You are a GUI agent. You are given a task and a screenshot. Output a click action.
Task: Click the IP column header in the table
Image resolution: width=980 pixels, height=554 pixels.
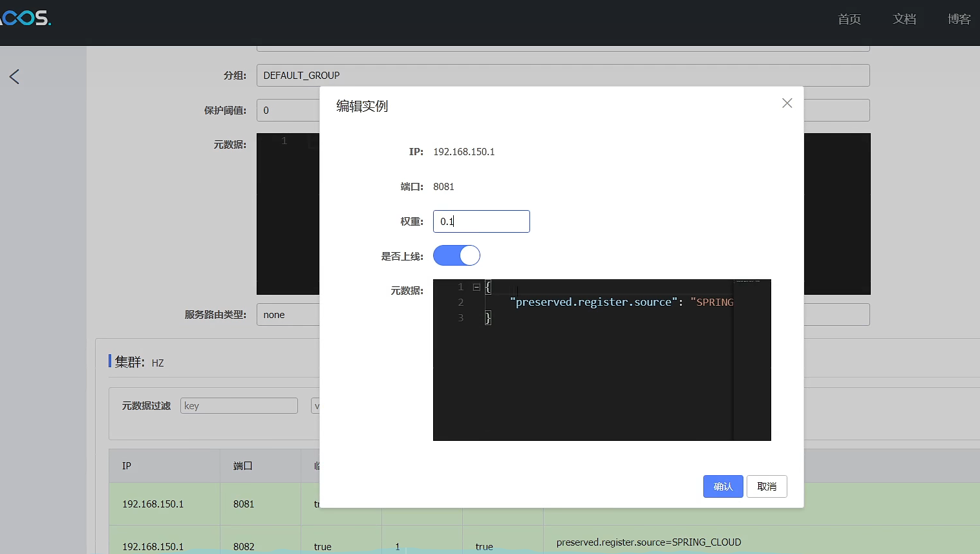[x=127, y=466]
